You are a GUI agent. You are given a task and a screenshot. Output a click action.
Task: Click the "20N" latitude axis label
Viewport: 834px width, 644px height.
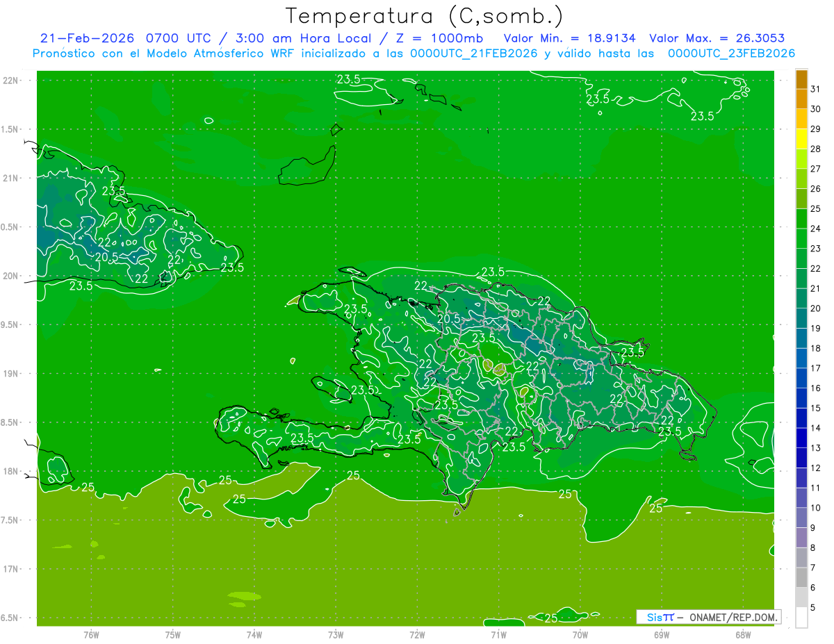[x=10, y=276]
